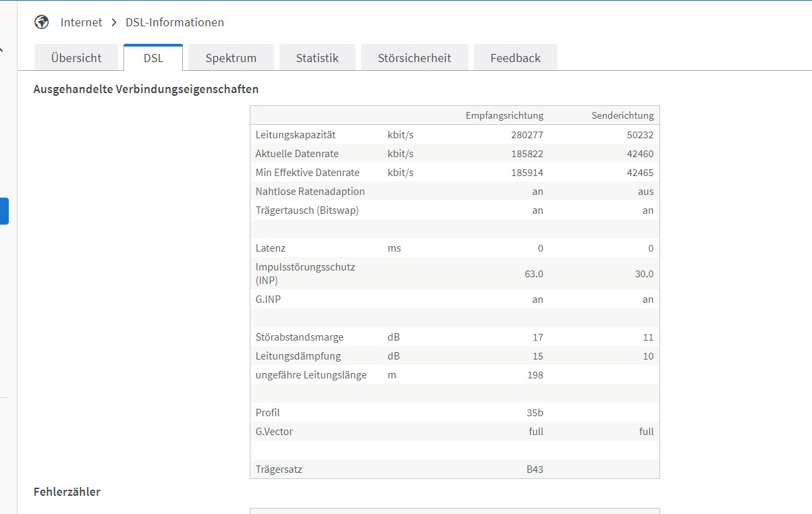Click the 'aus' value for Ratenadaption
The height and width of the screenshot is (514, 812).
(x=645, y=192)
